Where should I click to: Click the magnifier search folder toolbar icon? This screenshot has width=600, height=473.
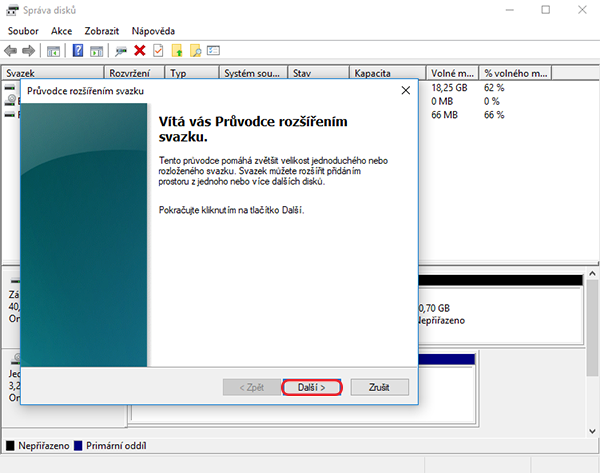pyautogui.click(x=195, y=50)
